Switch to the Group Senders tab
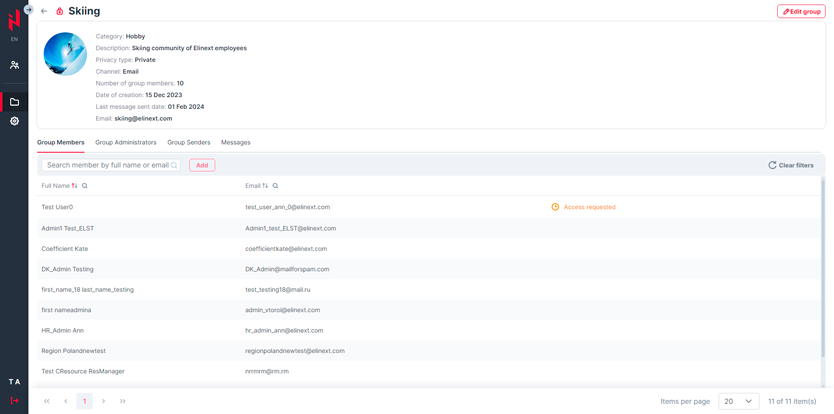The height and width of the screenshot is (414, 834). (188, 143)
